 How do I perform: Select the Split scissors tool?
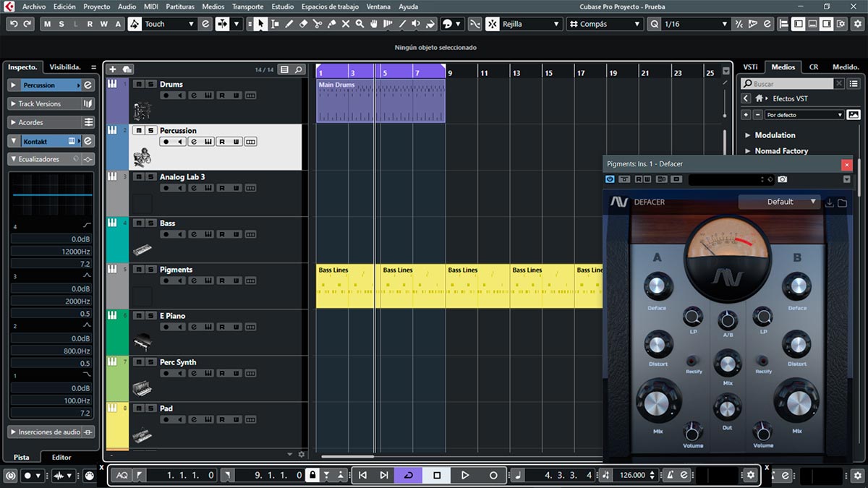tap(318, 24)
